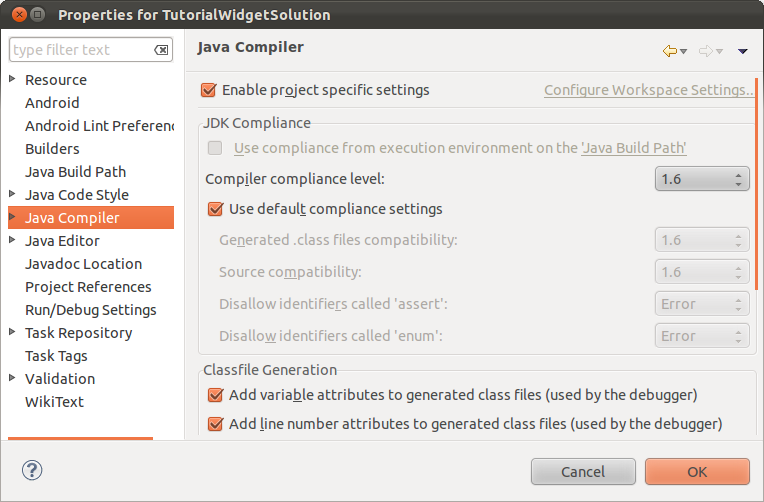Viewport: 764px width, 502px height.
Task: Click the forward navigation arrow icon
Action: click(x=706, y=51)
